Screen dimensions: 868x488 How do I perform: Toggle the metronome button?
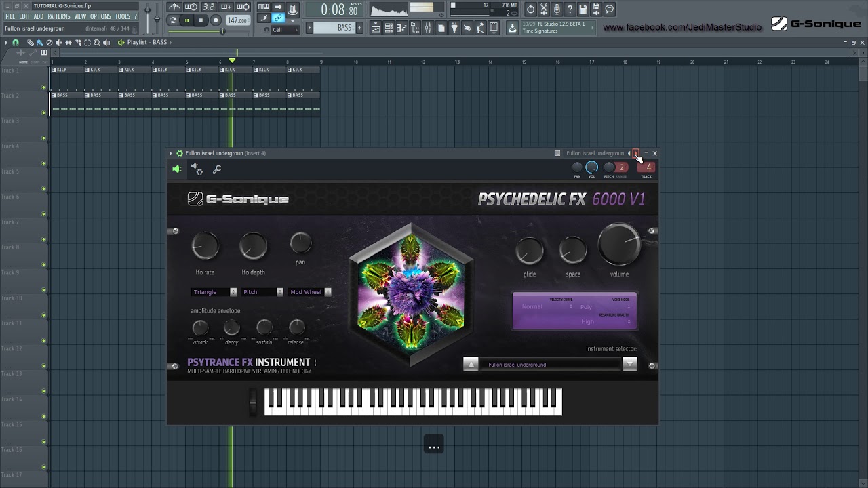[175, 7]
